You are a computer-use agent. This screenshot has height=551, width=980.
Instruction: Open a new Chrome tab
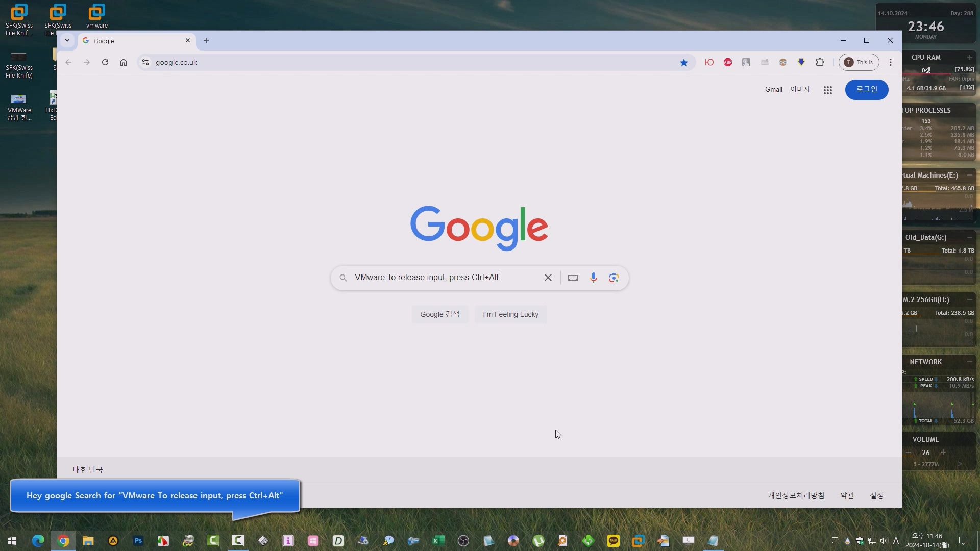[x=206, y=40]
